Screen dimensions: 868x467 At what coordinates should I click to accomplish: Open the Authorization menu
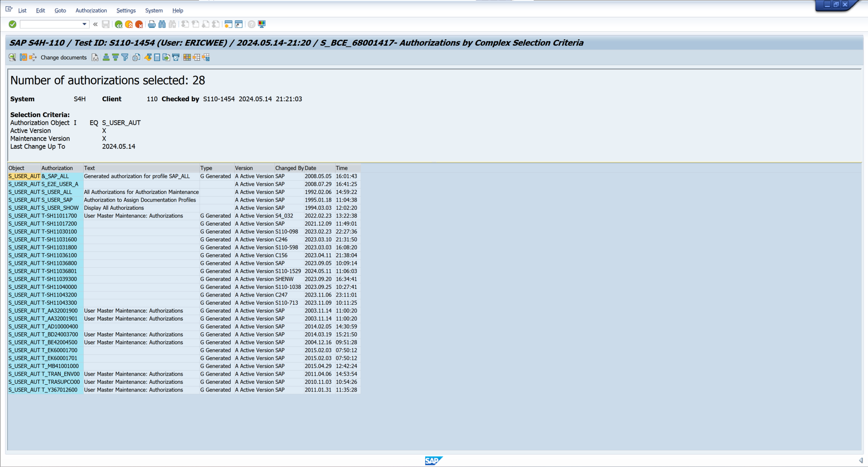pyautogui.click(x=91, y=10)
